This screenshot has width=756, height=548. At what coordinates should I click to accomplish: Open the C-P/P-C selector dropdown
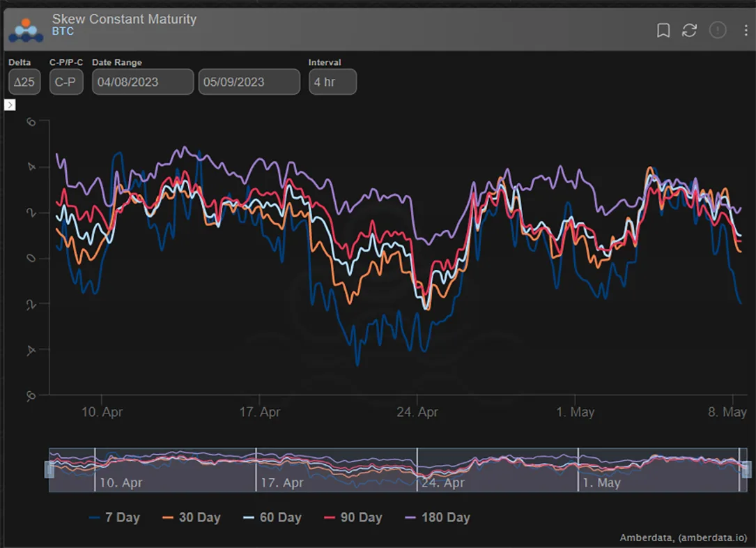point(66,82)
